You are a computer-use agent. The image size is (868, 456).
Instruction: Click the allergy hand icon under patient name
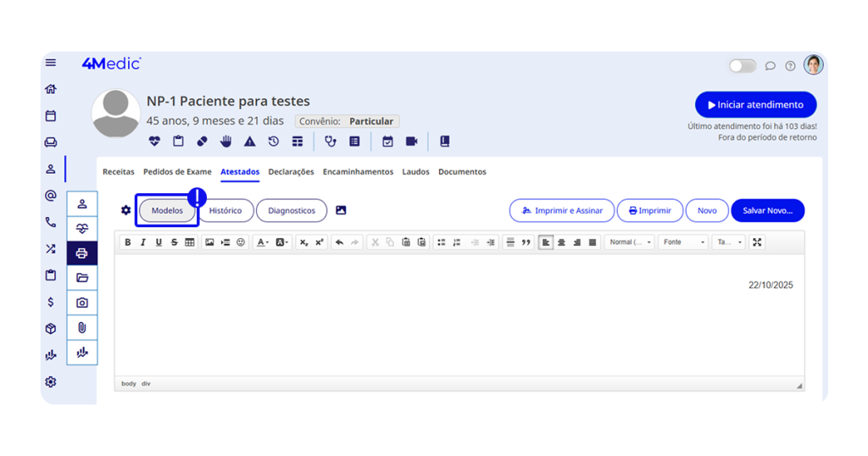[x=226, y=142]
